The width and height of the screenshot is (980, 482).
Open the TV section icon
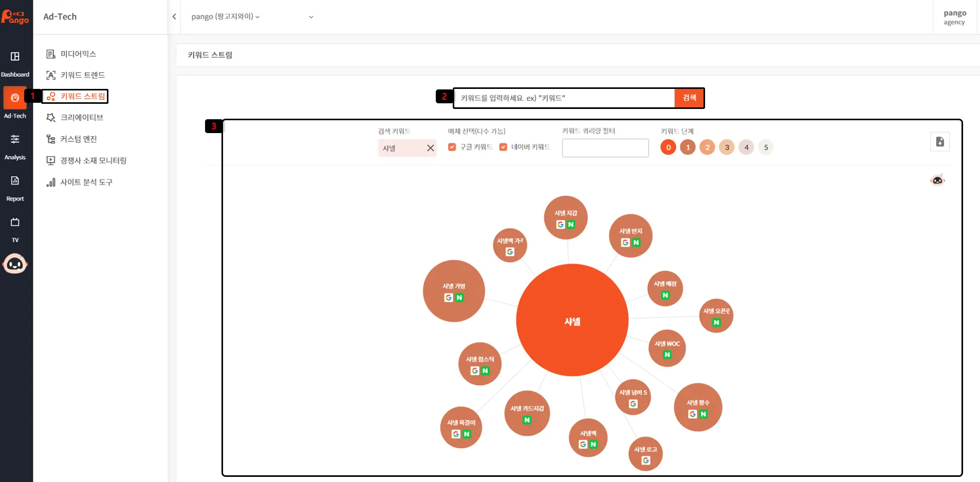15,223
